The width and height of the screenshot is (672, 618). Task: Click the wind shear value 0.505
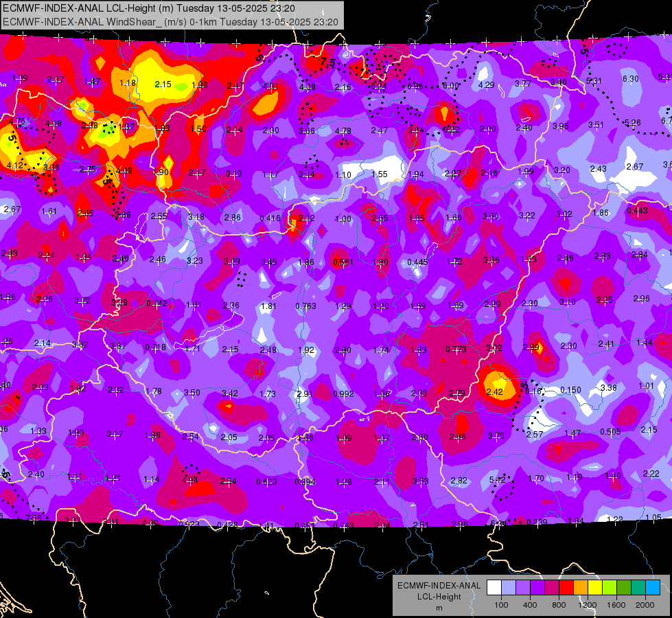click(x=610, y=431)
